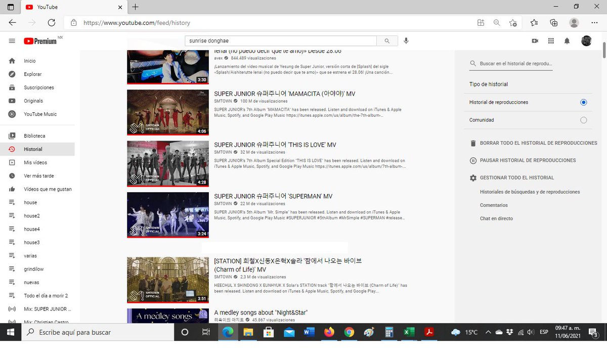Open Excel from the taskbar
Viewport: 607px width, 364px height.
click(x=408, y=332)
